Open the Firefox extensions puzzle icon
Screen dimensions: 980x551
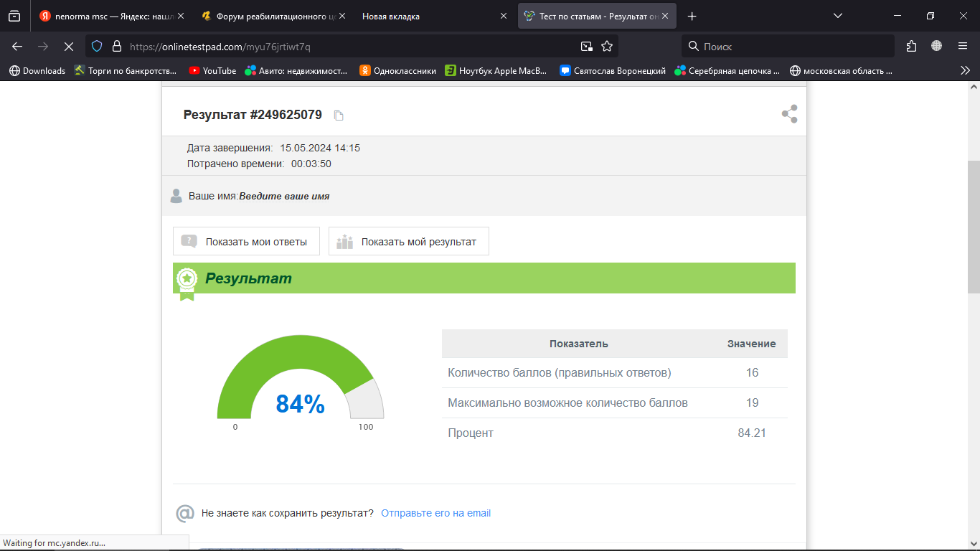[x=911, y=46]
